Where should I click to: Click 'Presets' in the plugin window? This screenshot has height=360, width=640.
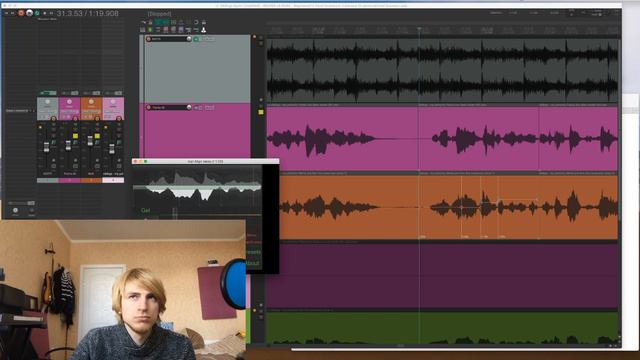(253, 252)
